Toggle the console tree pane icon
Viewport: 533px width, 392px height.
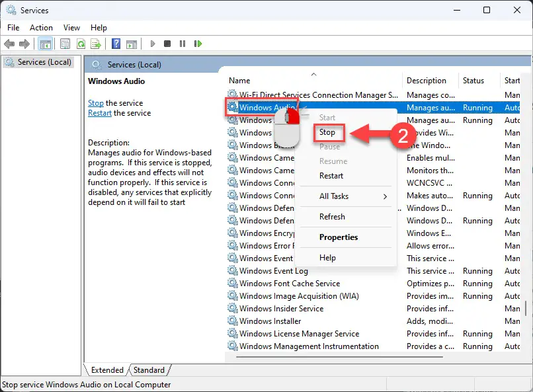click(44, 44)
